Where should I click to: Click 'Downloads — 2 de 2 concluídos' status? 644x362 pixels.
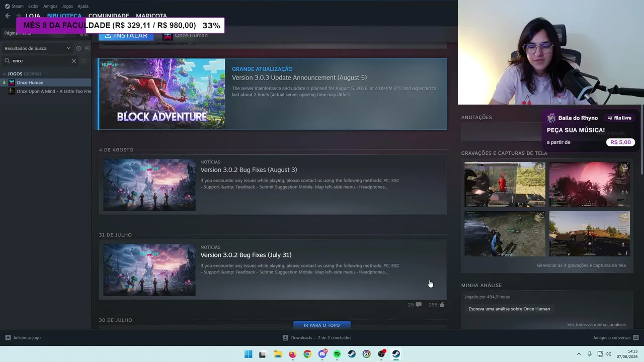321,338
